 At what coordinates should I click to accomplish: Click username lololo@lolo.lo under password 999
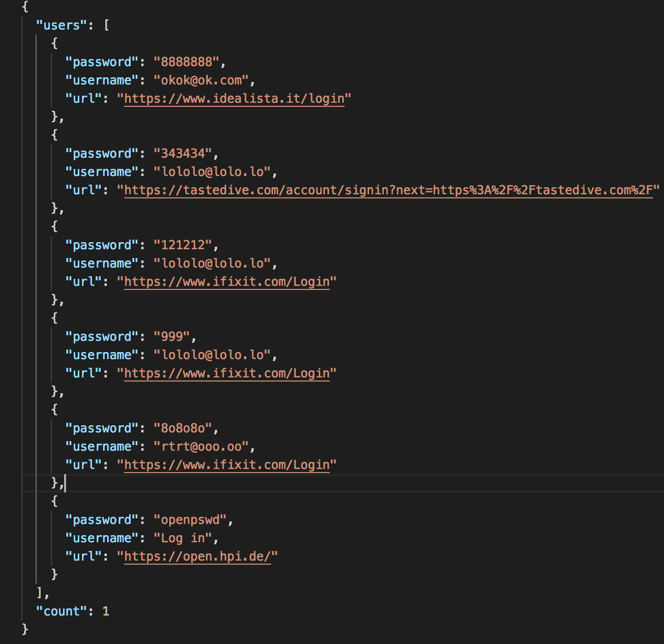point(213,355)
